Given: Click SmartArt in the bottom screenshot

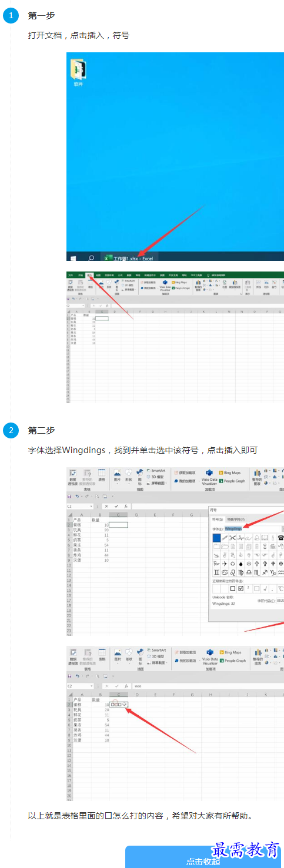Looking at the screenshot, I should pyautogui.click(x=156, y=651).
